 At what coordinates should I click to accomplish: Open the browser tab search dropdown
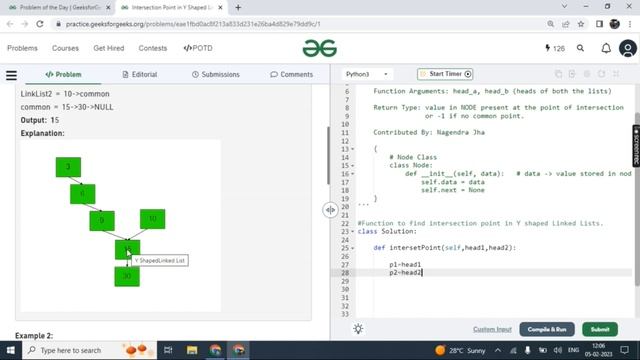564,7
